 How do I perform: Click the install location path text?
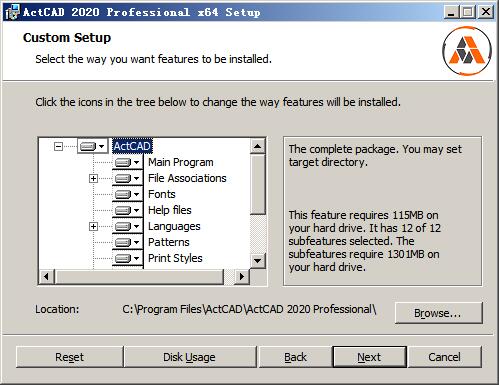(x=249, y=309)
